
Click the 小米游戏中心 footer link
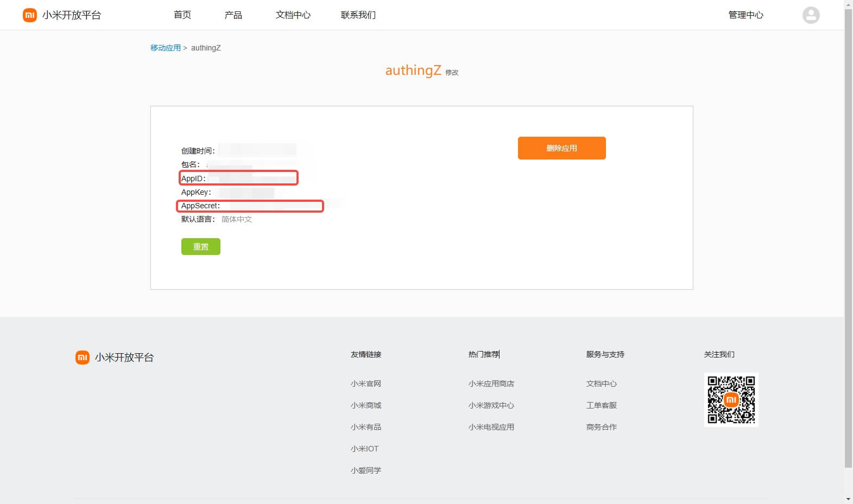pyautogui.click(x=491, y=405)
